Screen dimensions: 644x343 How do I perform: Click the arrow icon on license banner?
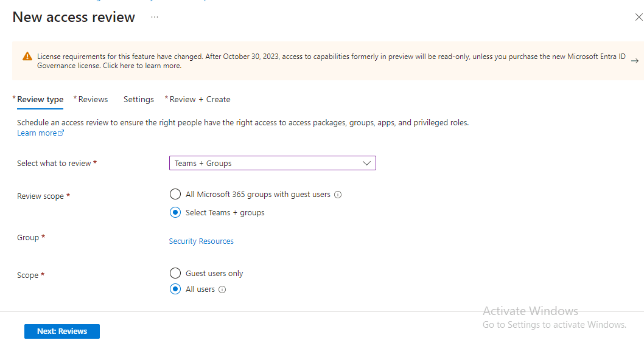[x=634, y=61]
